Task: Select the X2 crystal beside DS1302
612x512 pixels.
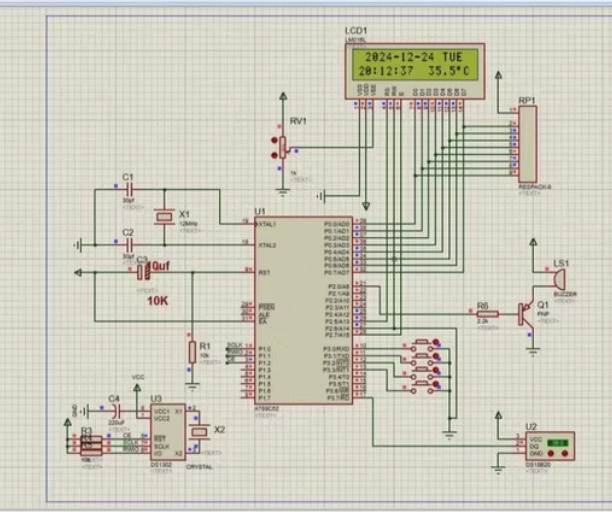Action: click(x=199, y=432)
